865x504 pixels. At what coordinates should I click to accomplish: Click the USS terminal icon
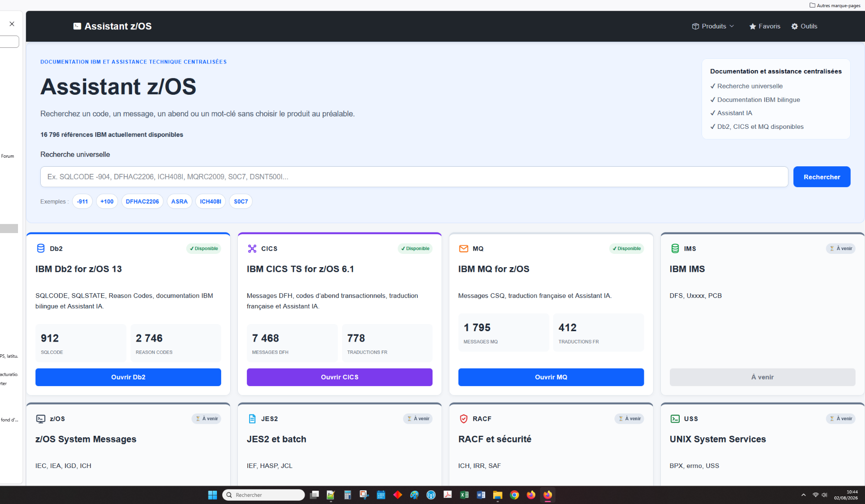tap(675, 419)
